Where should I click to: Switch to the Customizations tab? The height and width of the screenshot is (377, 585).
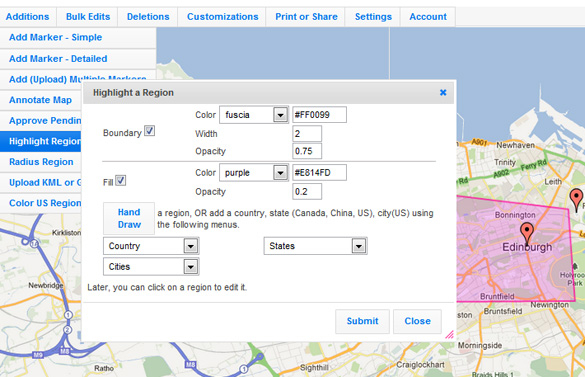point(222,17)
